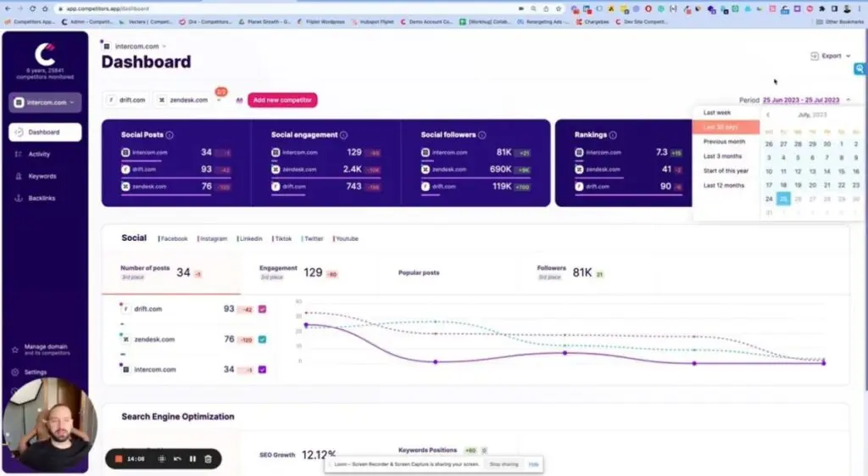Click the Social Posts info icon
Screen dimensions: 868x476
tap(170, 135)
